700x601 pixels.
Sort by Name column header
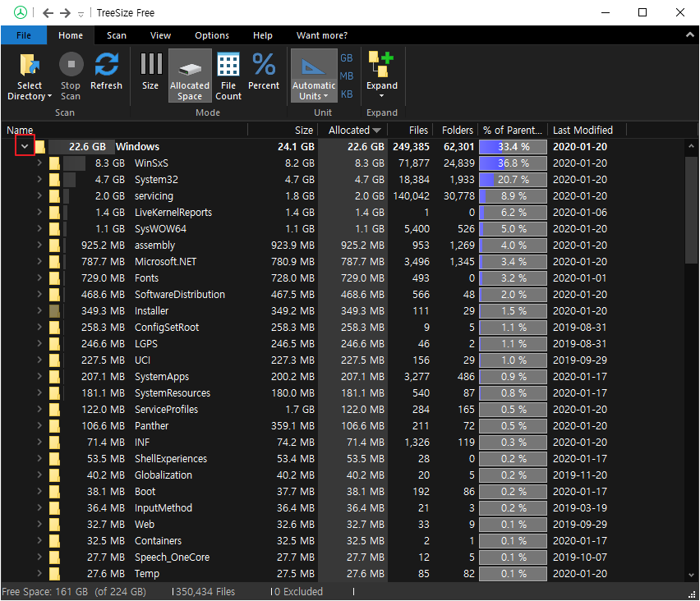pos(125,131)
